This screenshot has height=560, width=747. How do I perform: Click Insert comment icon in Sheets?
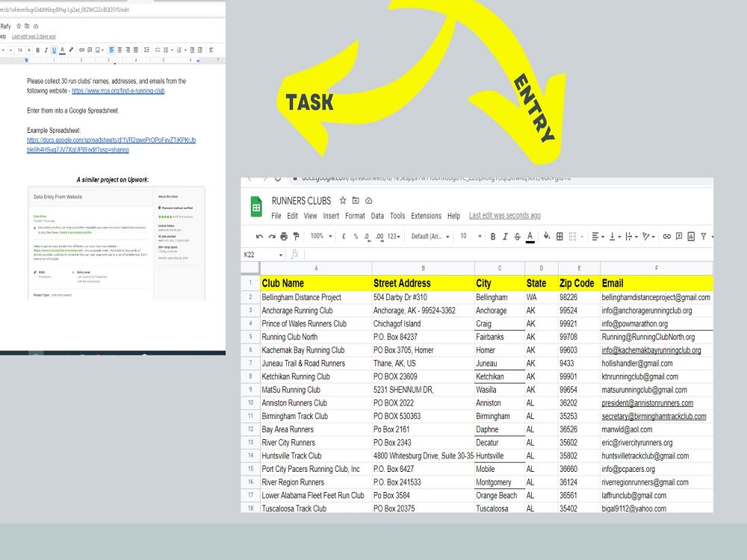tap(679, 236)
